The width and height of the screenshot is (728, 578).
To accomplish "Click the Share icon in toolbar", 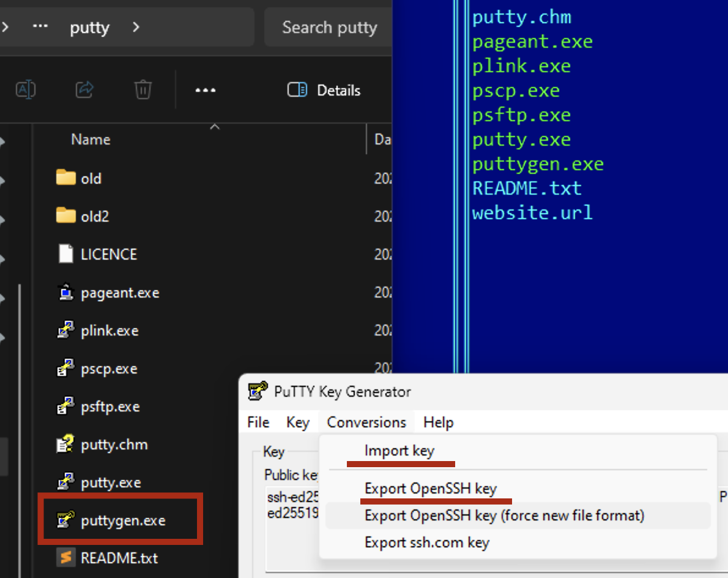I will tap(84, 90).
